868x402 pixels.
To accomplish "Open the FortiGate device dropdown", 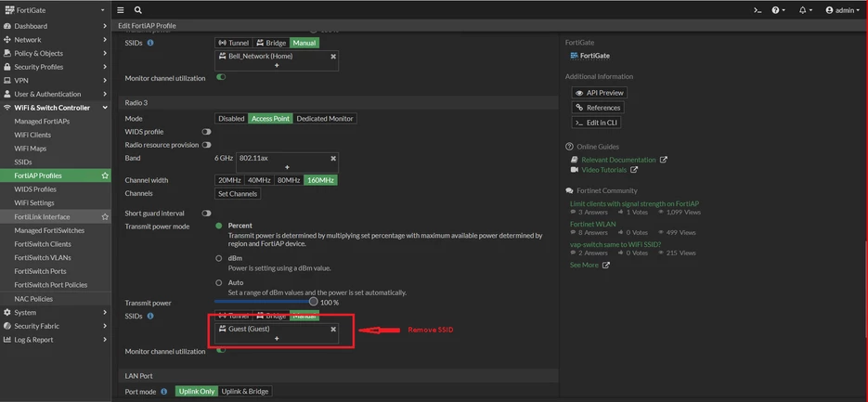I will (x=56, y=10).
